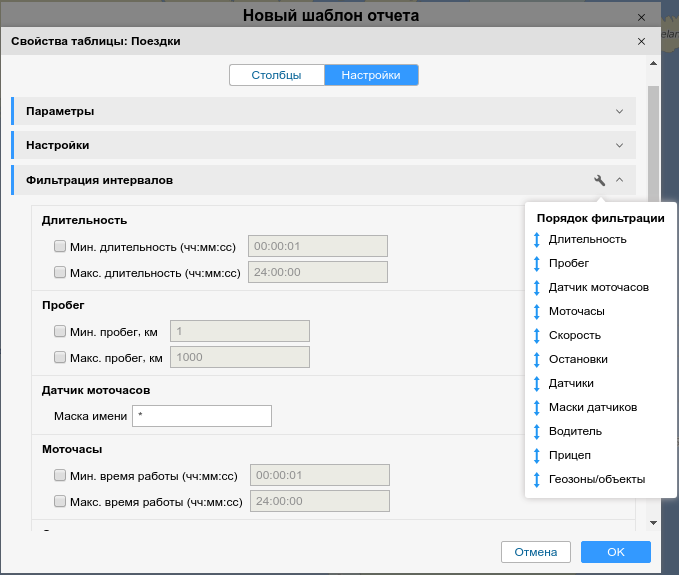Screen dimensions: 679x575
Task: Click reorder arrows icon beside Остановки
Action: click(536, 360)
